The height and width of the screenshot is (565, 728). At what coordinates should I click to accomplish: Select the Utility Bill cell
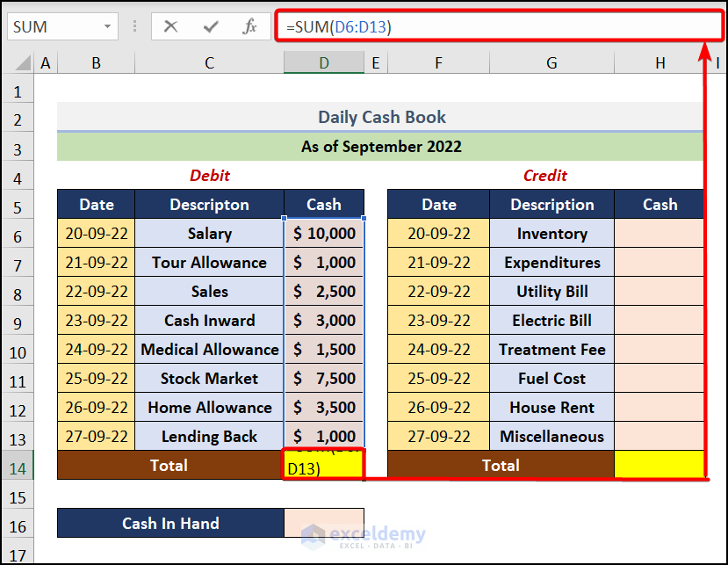(x=551, y=292)
